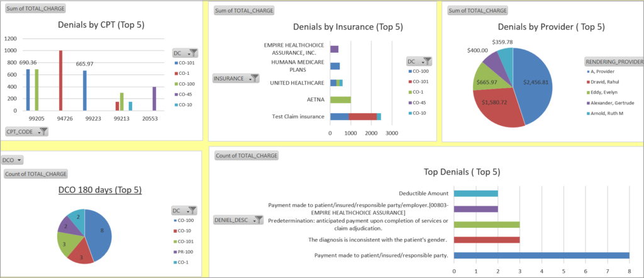Viewport: 644px width, 278px height.
Task: Click Count of TOTAL_CHARGE button above Top Denials
Action: pos(245,155)
